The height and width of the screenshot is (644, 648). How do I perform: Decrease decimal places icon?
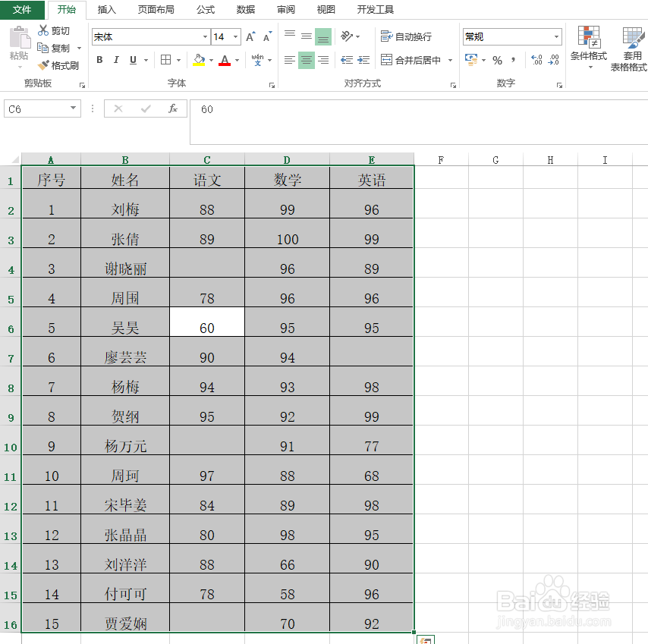click(553, 61)
